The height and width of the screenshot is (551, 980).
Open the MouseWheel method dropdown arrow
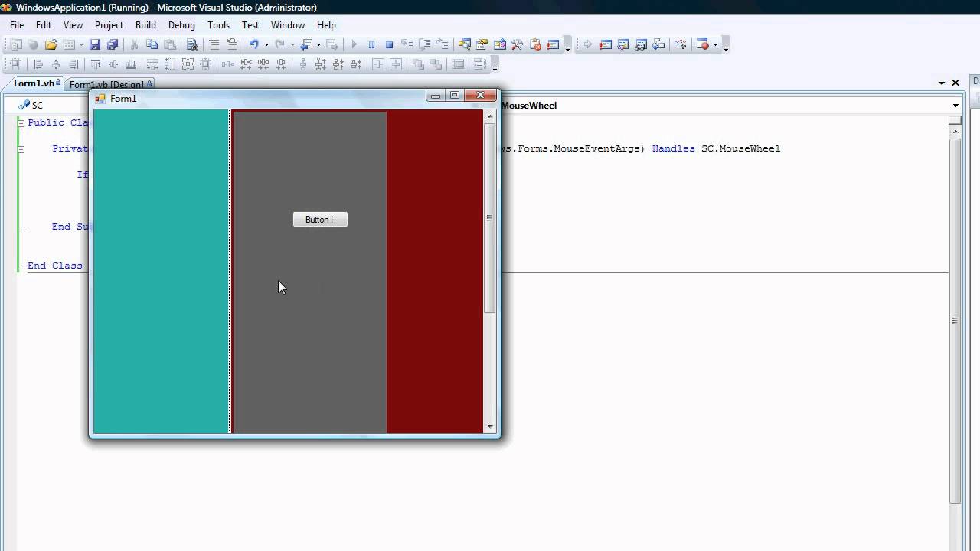(x=955, y=106)
